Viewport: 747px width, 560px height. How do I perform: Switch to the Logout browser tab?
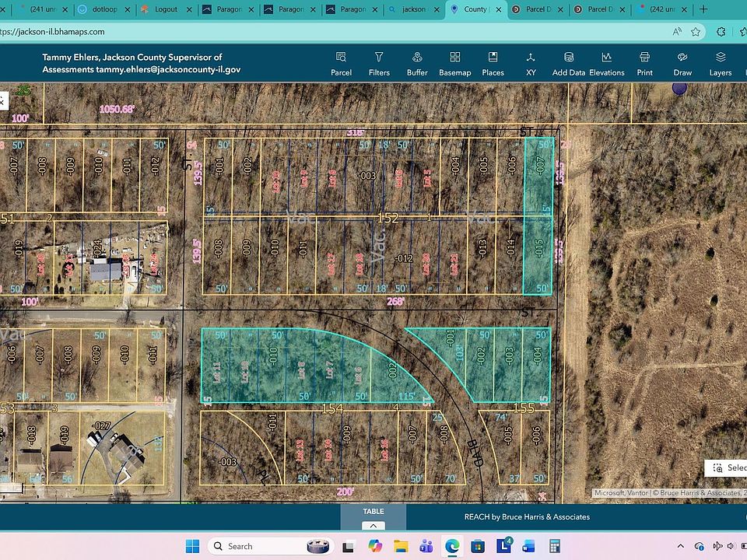pos(162,9)
